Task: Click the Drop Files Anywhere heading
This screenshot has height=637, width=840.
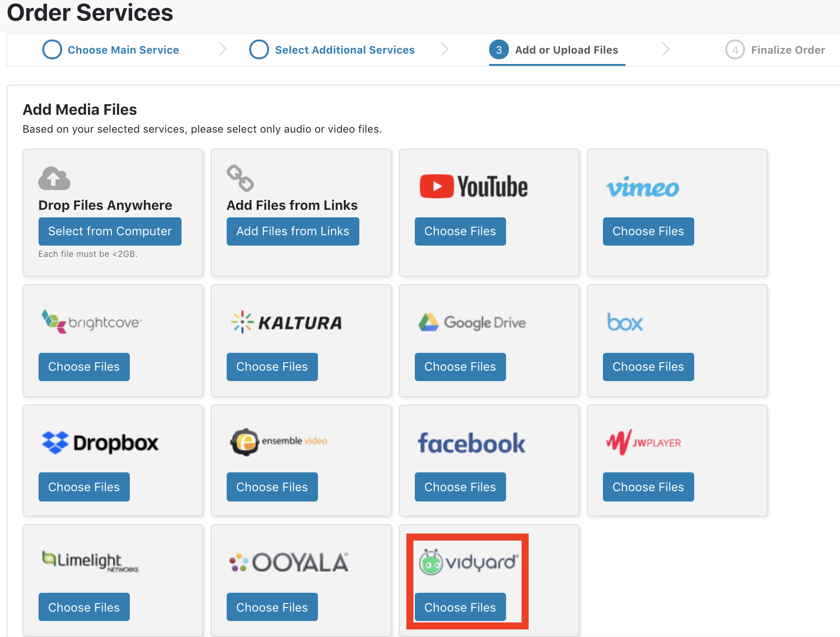Action: 105,205
